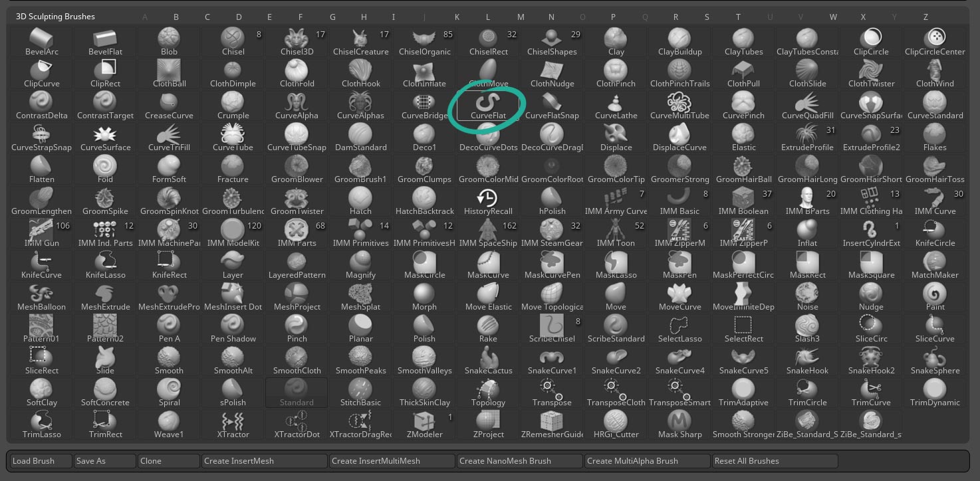Screen dimensions: 980x481
Task: Pick the Smooth brush
Action: pyautogui.click(x=169, y=361)
